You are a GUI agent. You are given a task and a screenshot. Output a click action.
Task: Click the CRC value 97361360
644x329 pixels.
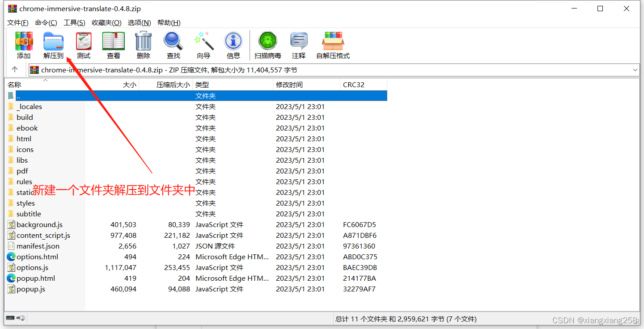point(359,246)
